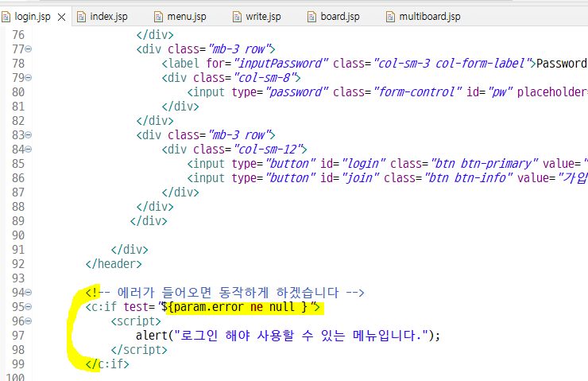Click the index.jsp file icon
This screenshot has height=381, width=588.
point(81,17)
